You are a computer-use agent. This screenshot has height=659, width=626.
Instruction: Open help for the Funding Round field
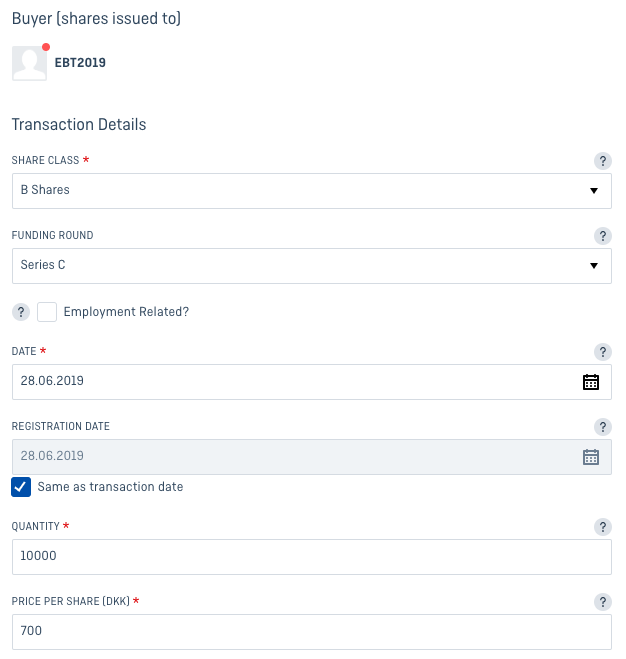(x=602, y=236)
